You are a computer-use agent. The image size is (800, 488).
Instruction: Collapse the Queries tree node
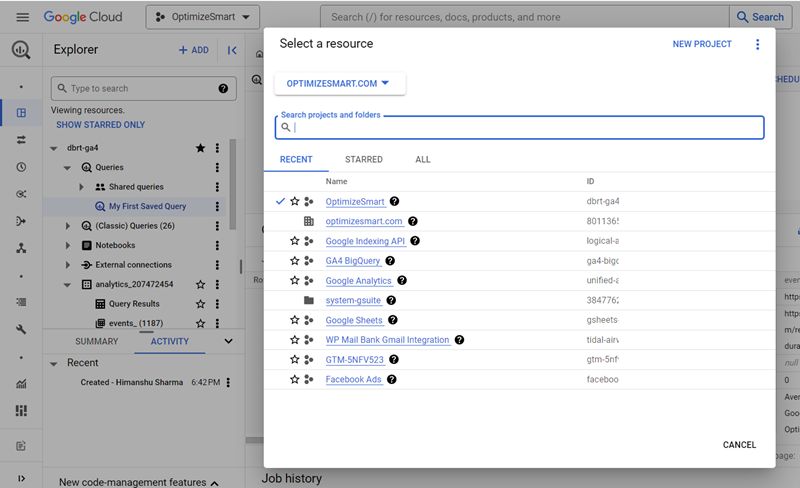point(67,168)
